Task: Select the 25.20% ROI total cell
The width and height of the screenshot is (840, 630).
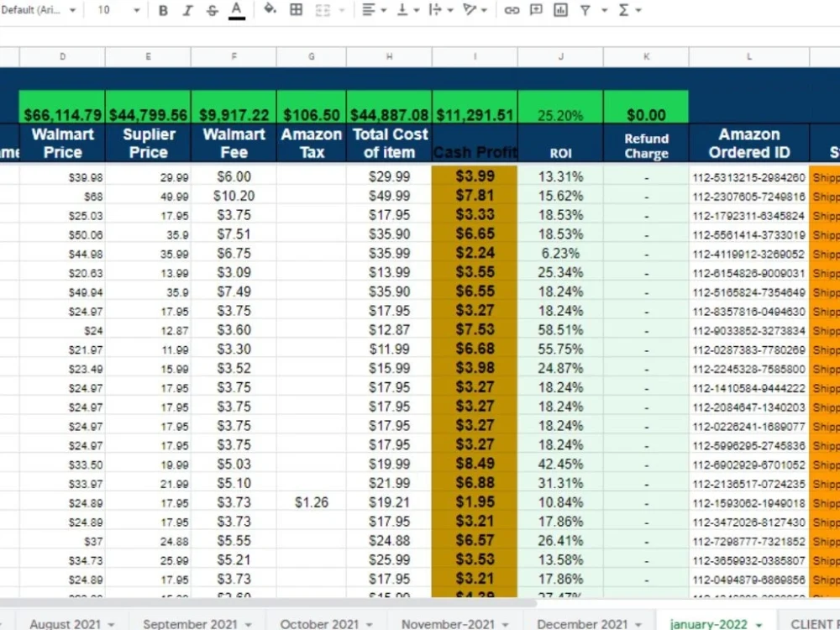Action: pos(560,108)
